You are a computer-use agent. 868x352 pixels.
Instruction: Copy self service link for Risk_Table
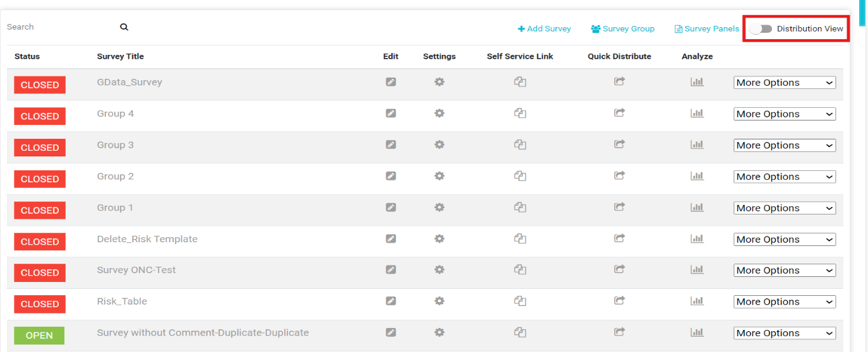(520, 301)
